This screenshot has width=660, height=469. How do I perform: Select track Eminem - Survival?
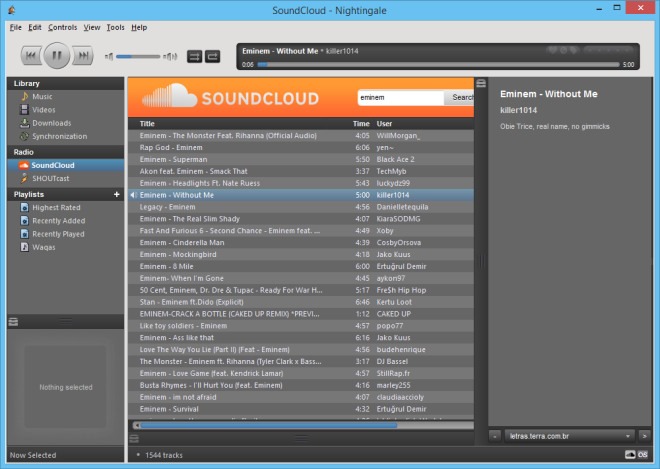[x=301, y=409]
